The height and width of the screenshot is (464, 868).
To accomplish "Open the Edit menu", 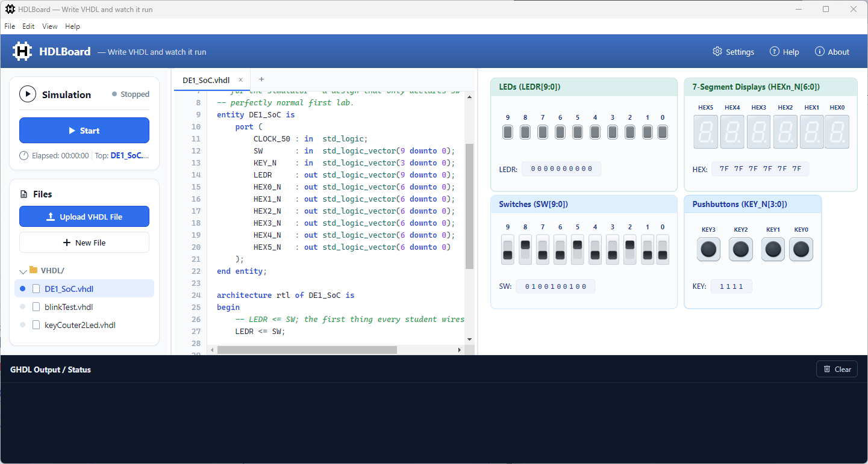I will (28, 26).
